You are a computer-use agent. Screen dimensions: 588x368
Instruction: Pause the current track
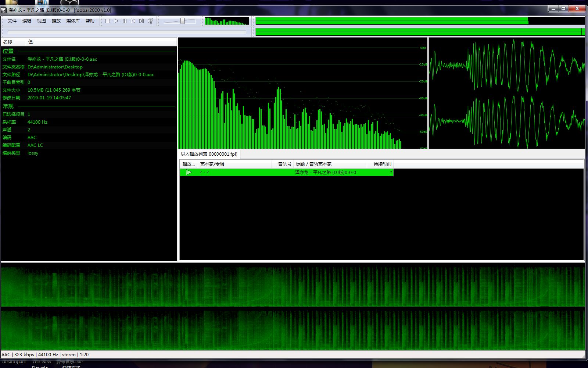click(125, 21)
